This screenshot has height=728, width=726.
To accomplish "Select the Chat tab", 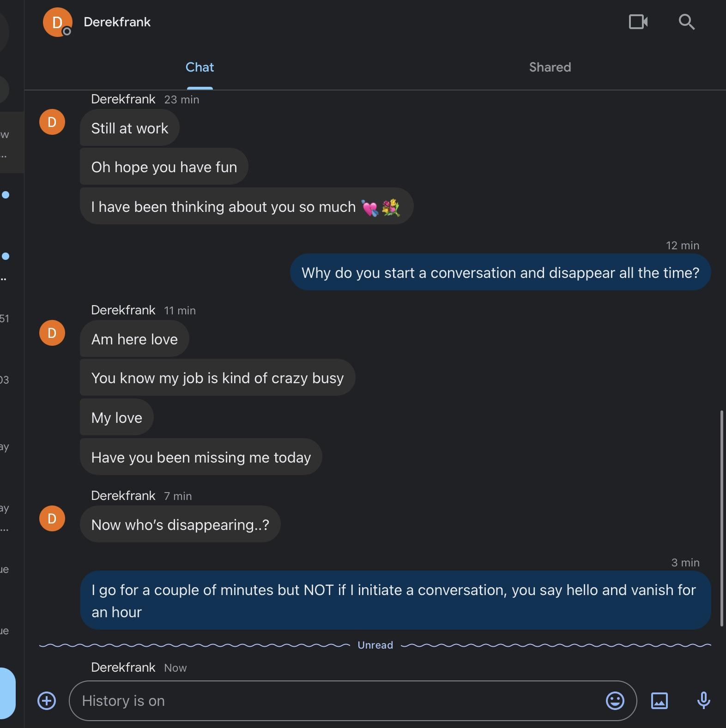I will click(200, 67).
